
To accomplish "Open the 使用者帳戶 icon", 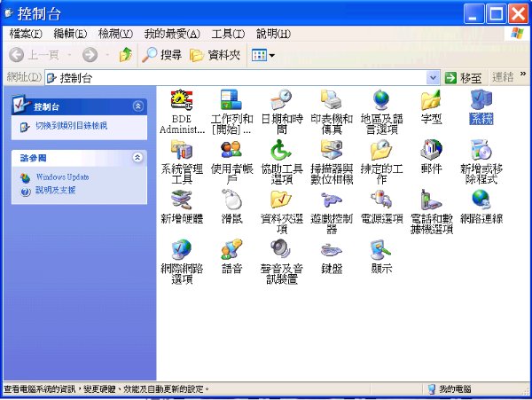I will click(231, 151).
